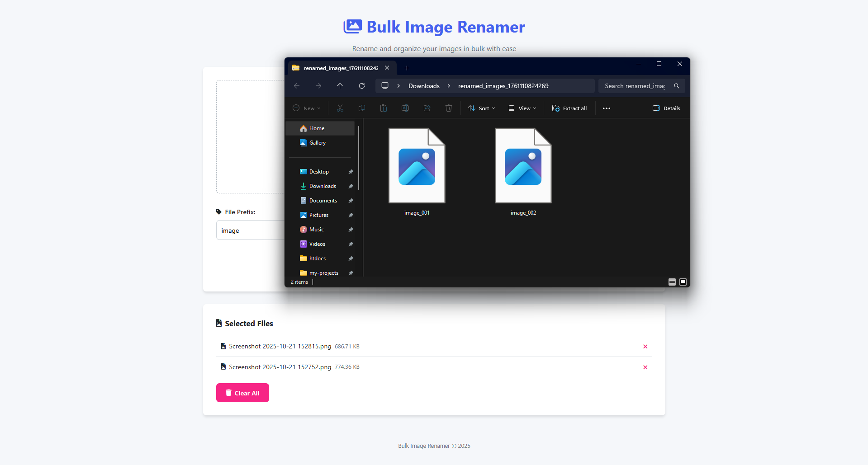Screen dimensions: 868x465
Task: Open the Sort dropdown
Action: [x=482, y=108]
